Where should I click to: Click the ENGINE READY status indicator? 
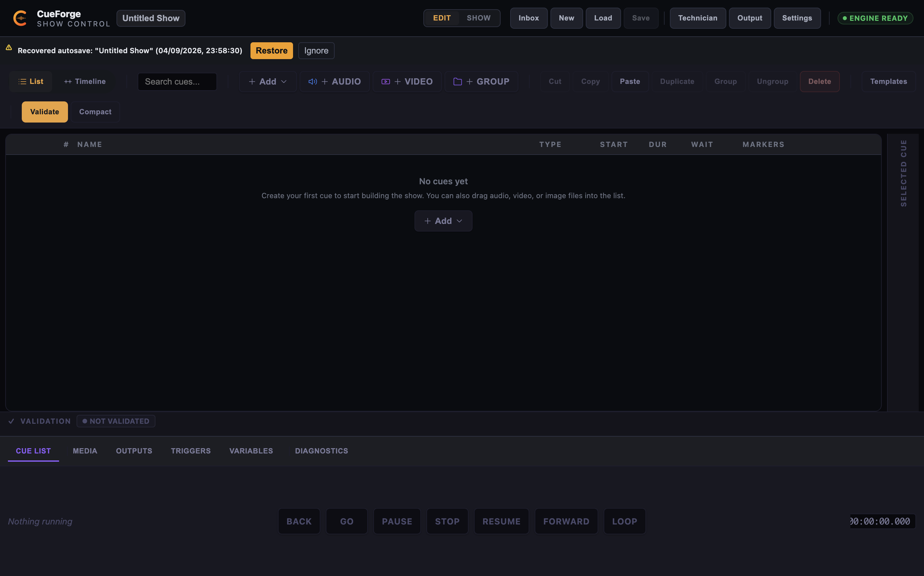[875, 18]
